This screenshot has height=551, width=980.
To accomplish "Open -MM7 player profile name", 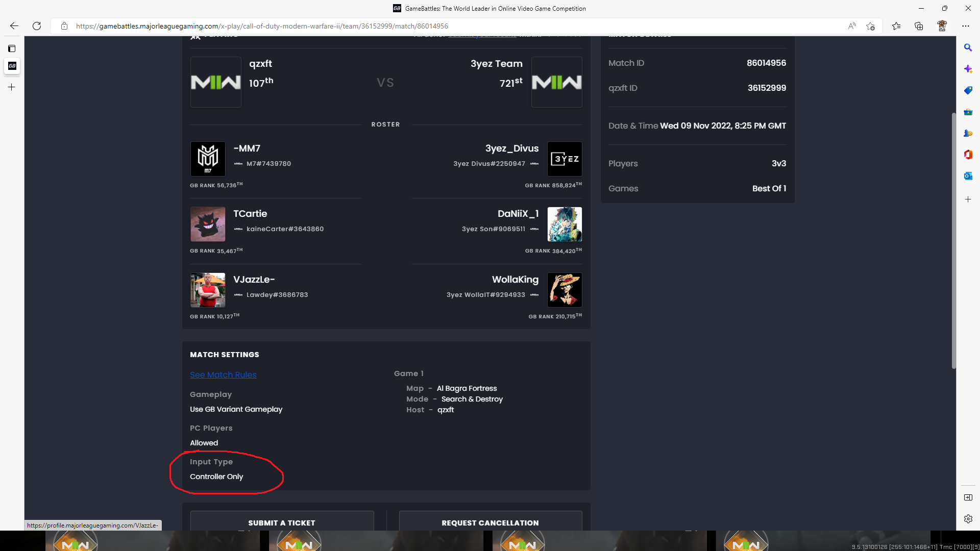I will click(247, 148).
